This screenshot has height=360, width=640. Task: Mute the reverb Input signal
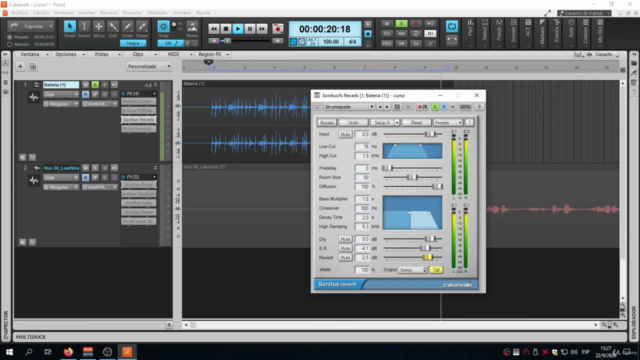tap(345, 134)
